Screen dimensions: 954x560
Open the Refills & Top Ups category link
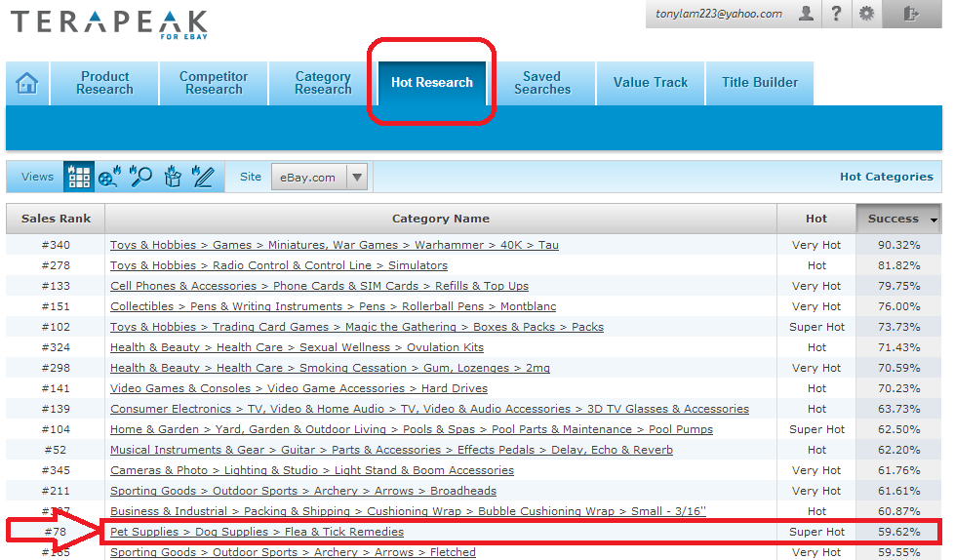319,286
